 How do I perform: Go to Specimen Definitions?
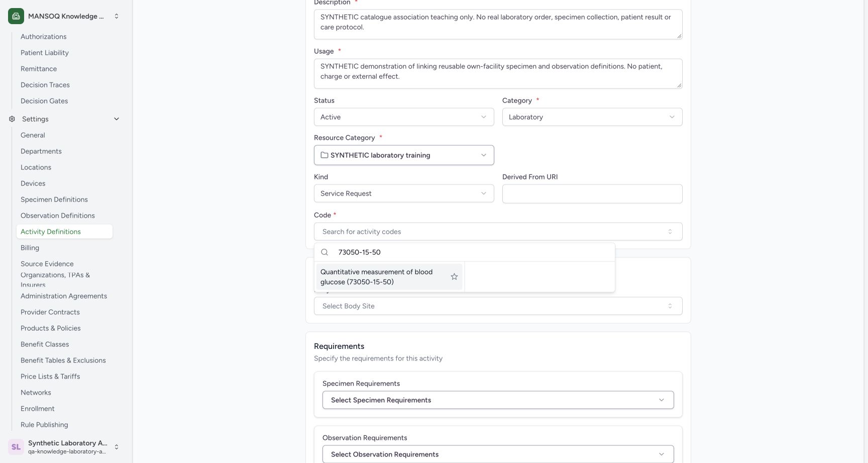click(54, 200)
